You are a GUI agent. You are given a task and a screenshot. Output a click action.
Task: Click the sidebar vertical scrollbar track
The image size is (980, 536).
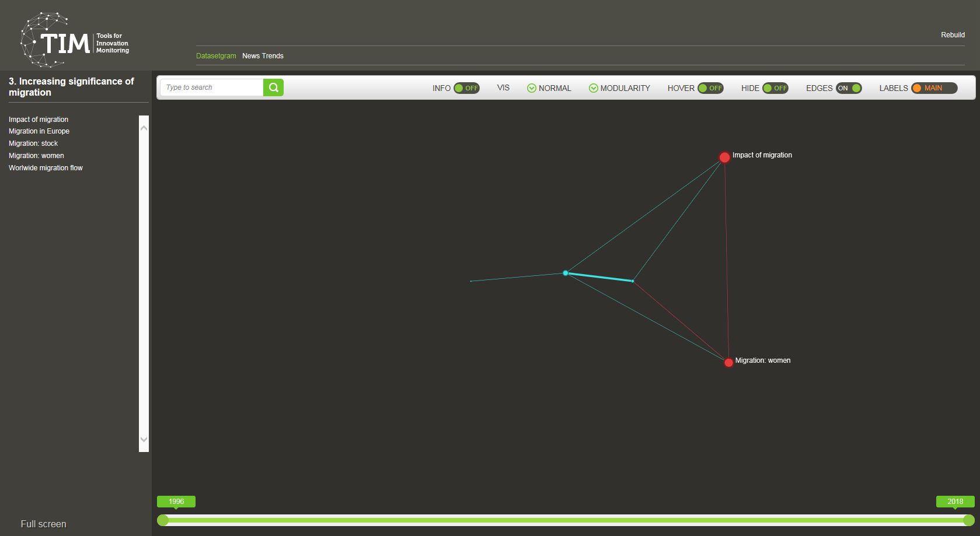(144, 283)
